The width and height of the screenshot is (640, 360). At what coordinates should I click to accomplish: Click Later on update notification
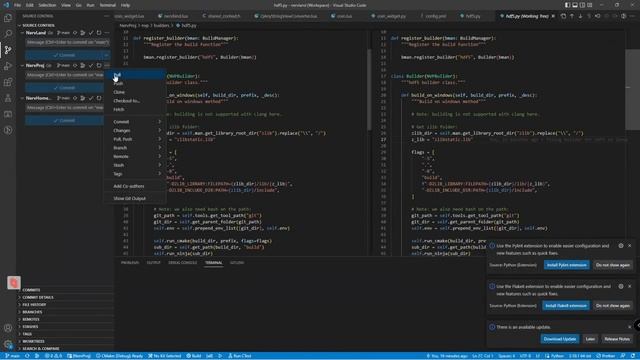pyautogui.click(x=590, y=339)
